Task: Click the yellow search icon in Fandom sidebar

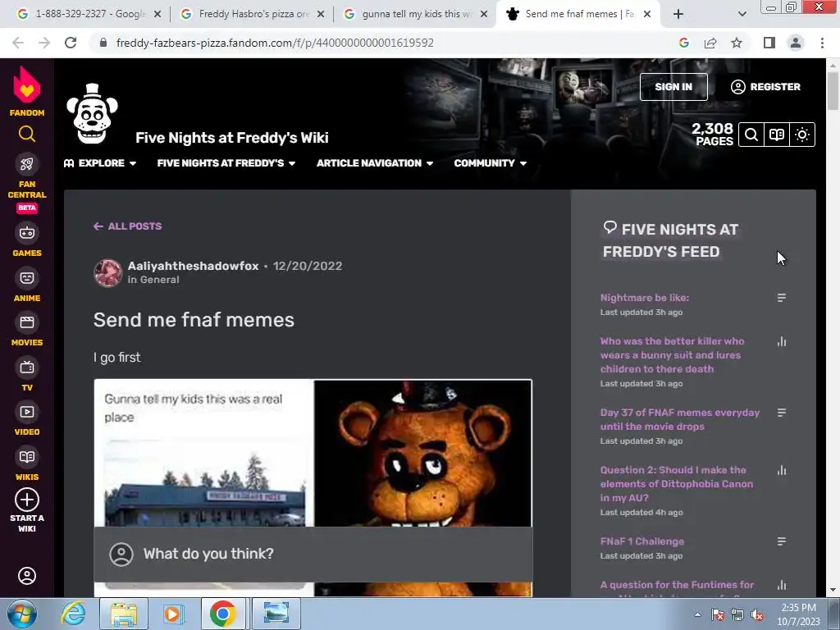Action: (x=27, y=134)
